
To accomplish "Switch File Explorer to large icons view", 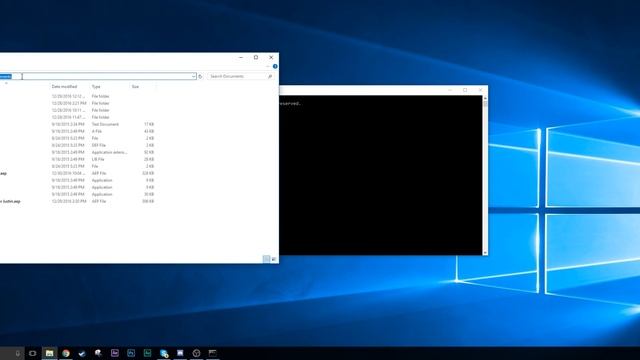I will (x=274, y=259).
